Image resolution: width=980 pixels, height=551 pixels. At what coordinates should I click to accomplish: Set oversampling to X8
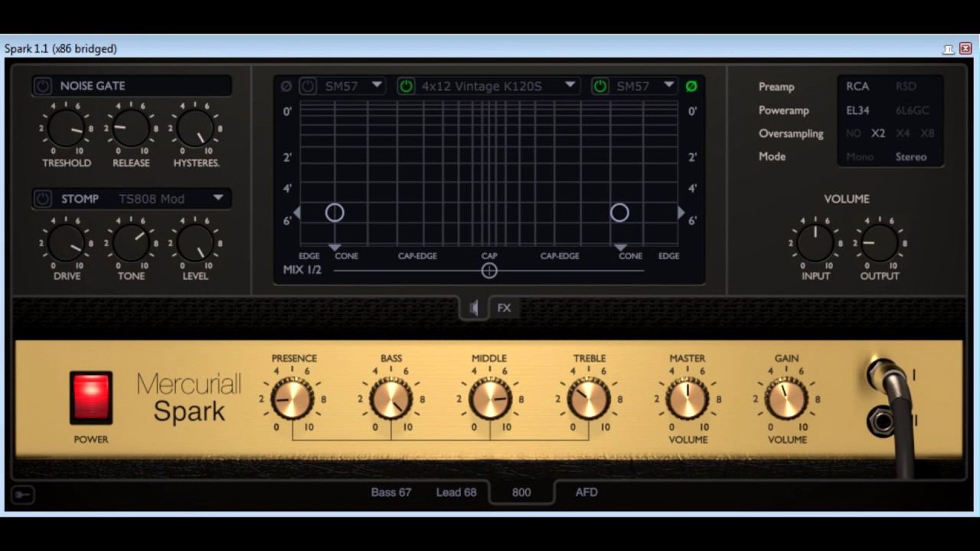[x=927, y=133]
